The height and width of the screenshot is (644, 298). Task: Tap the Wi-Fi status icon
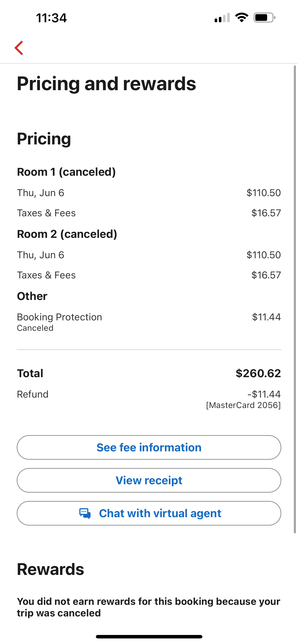(241, 17)
